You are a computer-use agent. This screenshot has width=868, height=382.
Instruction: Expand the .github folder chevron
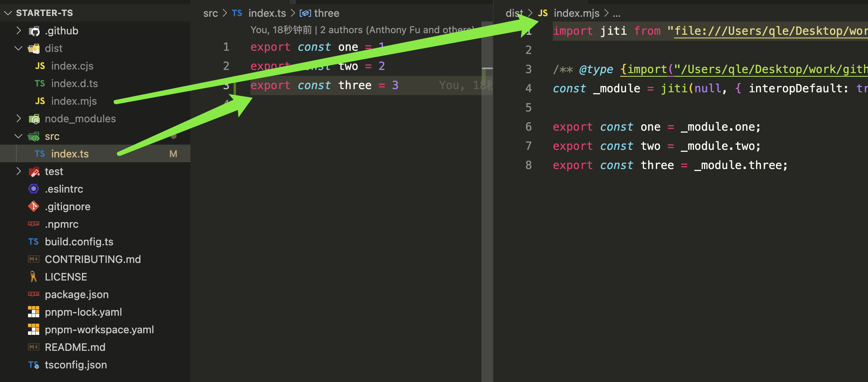[18, 31]
